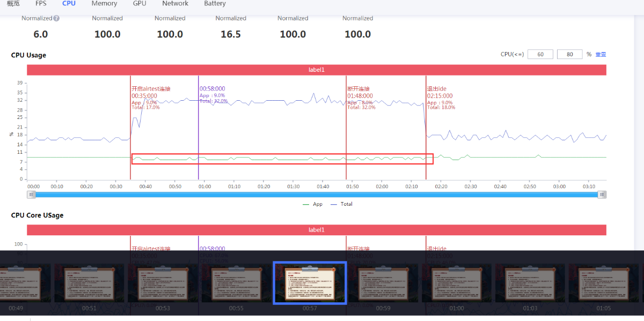Click the Normalized value 6.0
This screenshot has width=644, height=321.
click(41, 34)
